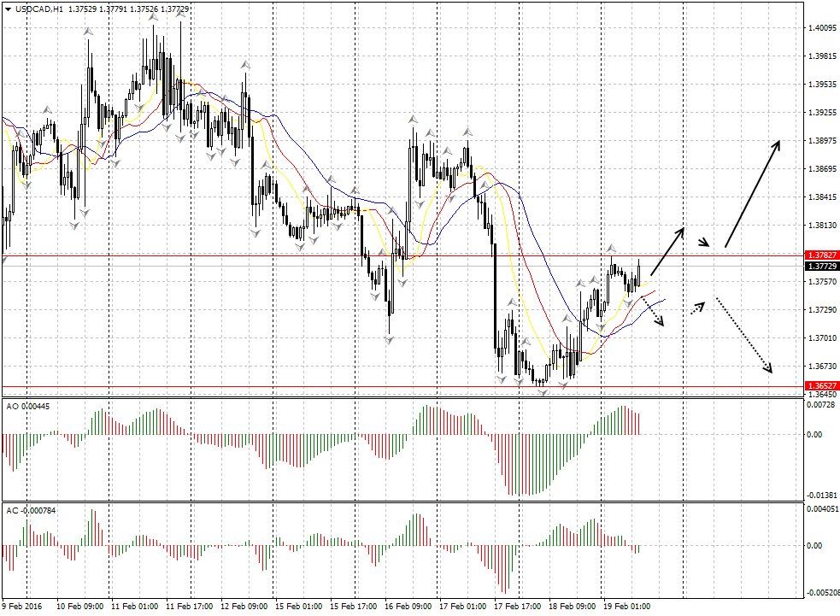Select the red horizontal line at 1.36527

point(256,386)
